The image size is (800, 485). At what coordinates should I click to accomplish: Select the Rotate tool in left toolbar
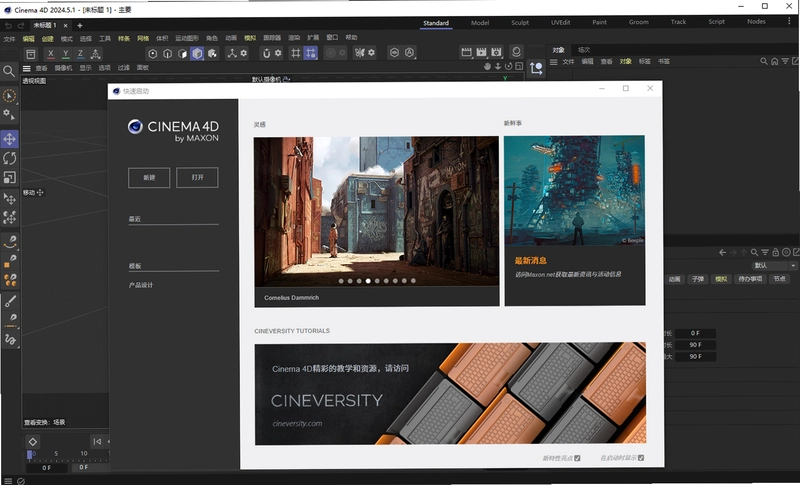coord(9,158)
